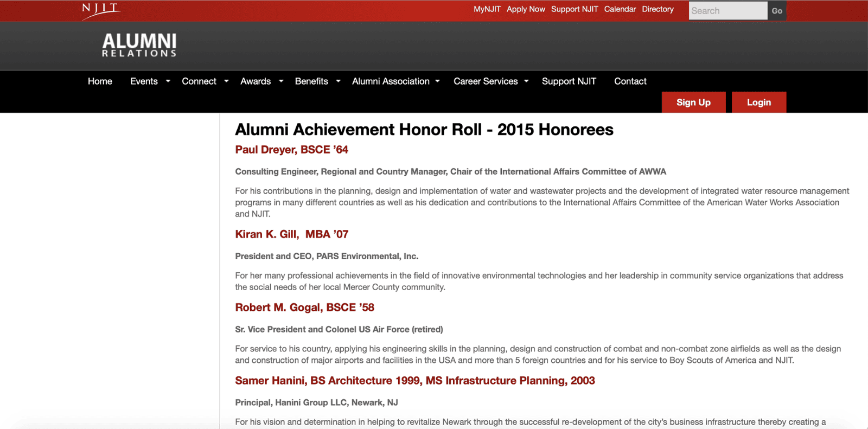Click the 'Principal, Hanini Group LLC' line
The height and width of the screenshot is (429, 868).
(x=316, y=402)
